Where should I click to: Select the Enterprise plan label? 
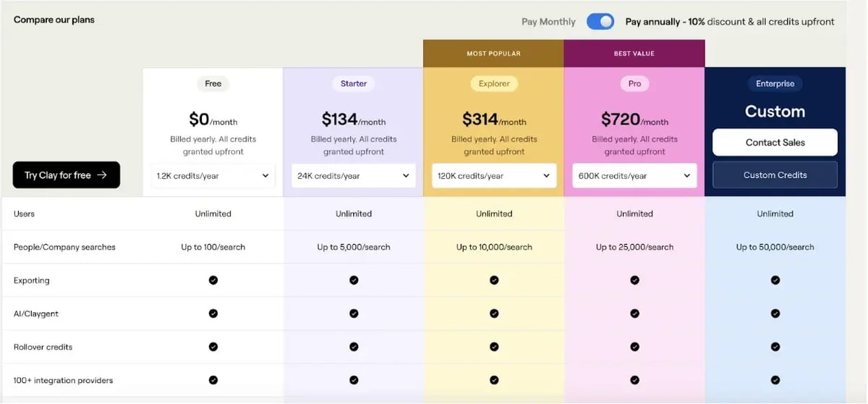(775, 84)
